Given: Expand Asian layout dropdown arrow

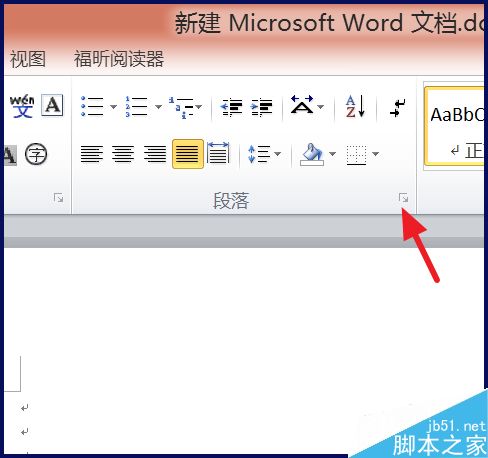Looking at the screenshot, I should coord(320,107).
